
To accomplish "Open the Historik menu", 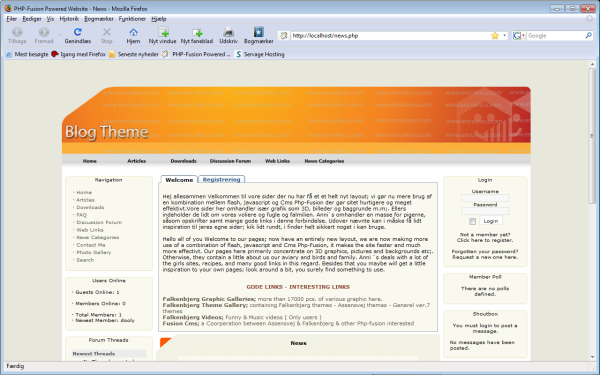I will pos(69,19).
